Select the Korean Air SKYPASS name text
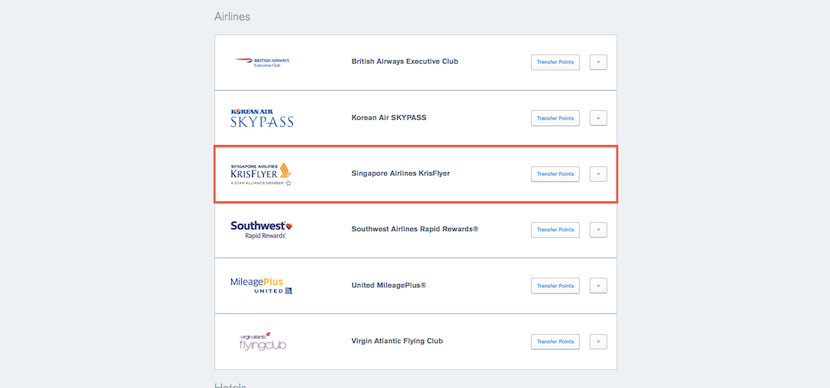830x388 pixels. [389, 118]
